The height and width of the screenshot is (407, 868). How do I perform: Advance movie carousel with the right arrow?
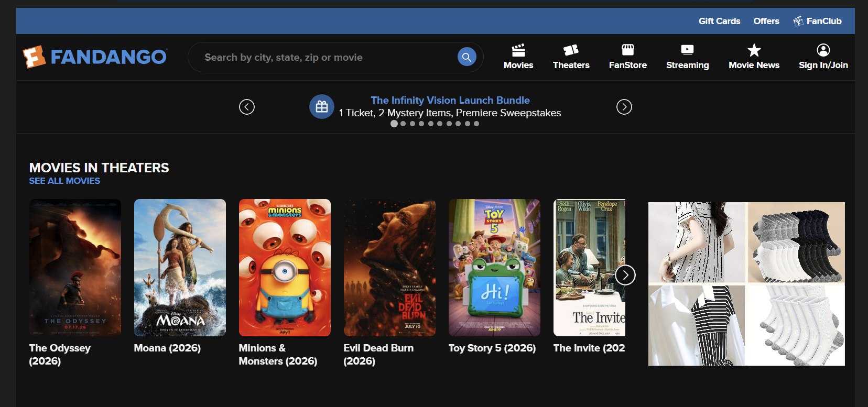pyautogui.click(x=625, y=275)
